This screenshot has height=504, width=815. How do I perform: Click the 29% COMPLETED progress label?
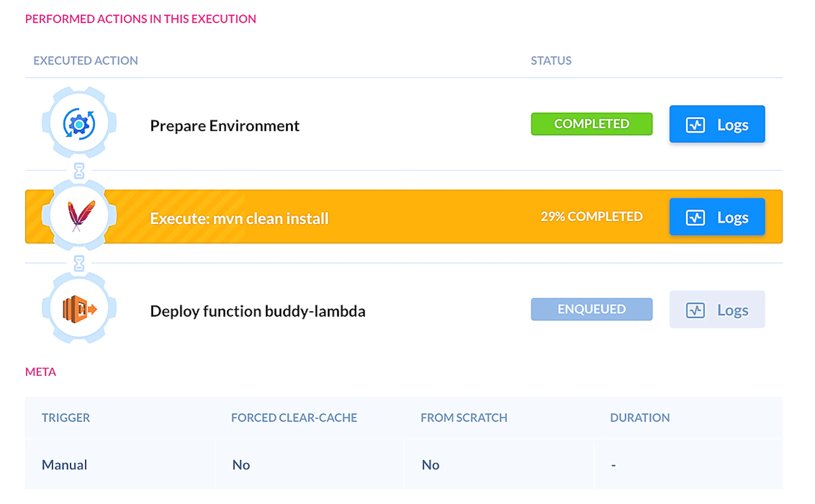tap(592, 217)
